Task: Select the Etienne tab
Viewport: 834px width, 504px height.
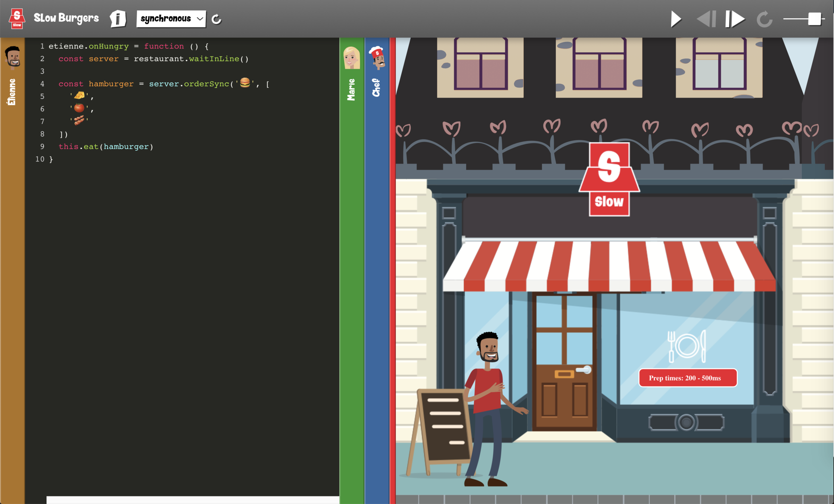Action: coord(12,92)
